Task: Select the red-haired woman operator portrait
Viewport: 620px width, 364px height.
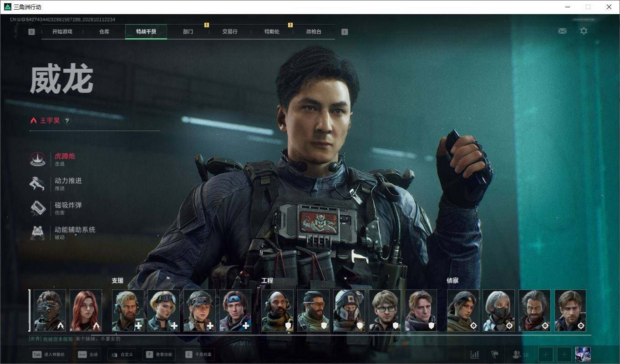Action: click(x=86, y=310)
